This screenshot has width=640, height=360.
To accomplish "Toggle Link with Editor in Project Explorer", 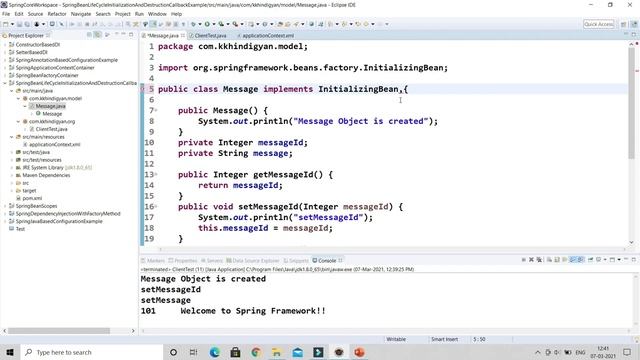I will (98, 35).
